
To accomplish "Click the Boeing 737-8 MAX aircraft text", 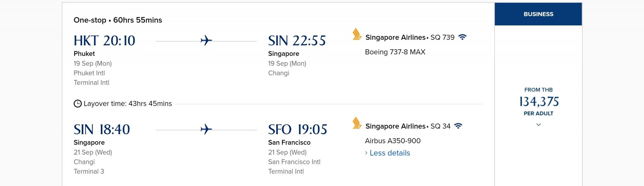I will 395,52.
